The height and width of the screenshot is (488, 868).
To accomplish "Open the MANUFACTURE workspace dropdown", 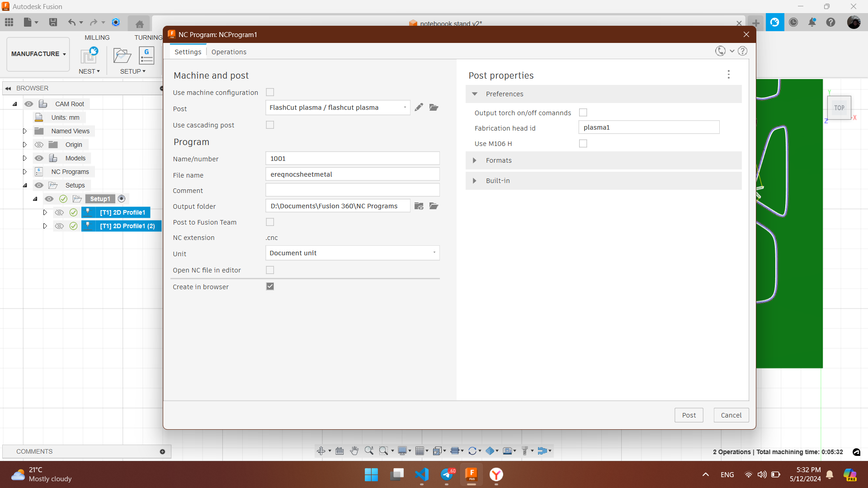I will pyautogui.click(x=38, y=54).
